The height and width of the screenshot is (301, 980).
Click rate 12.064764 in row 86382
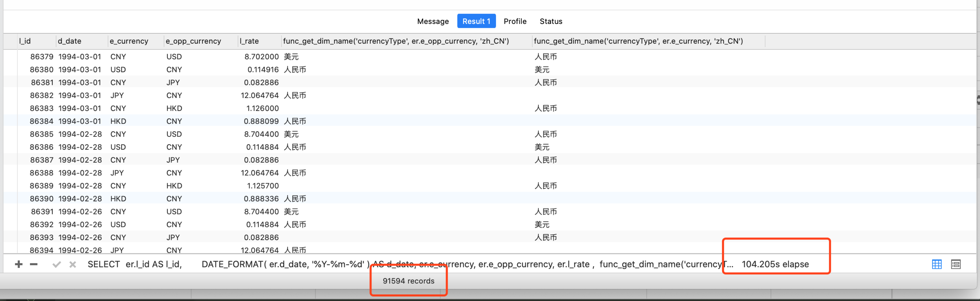tap(260, 96)
